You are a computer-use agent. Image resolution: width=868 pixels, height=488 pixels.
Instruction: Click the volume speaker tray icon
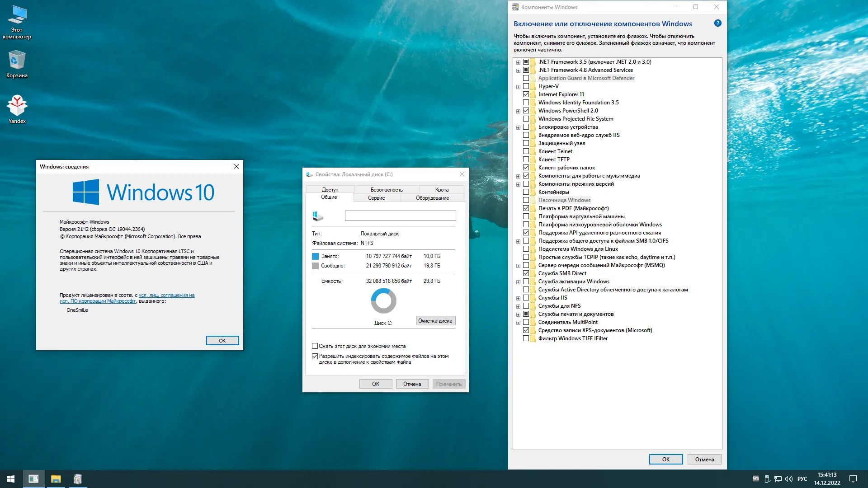pos(789,479)
